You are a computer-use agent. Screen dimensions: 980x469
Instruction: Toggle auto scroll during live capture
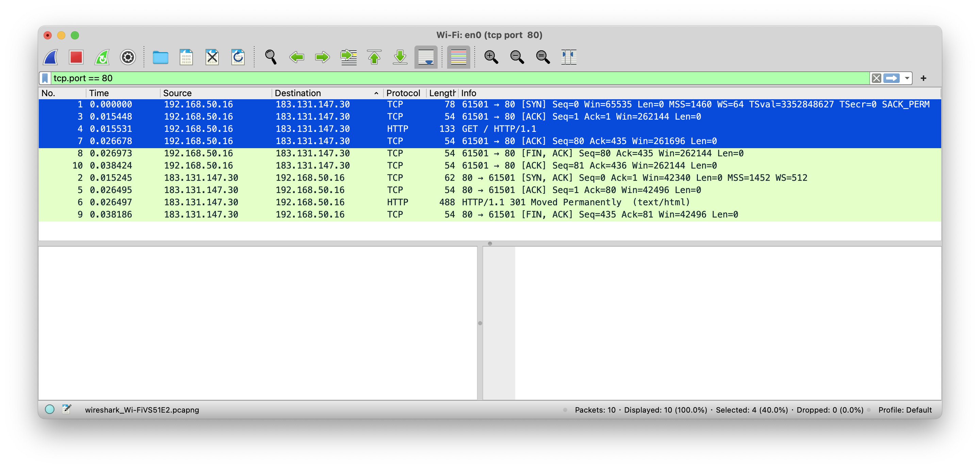tap(426, 57)
